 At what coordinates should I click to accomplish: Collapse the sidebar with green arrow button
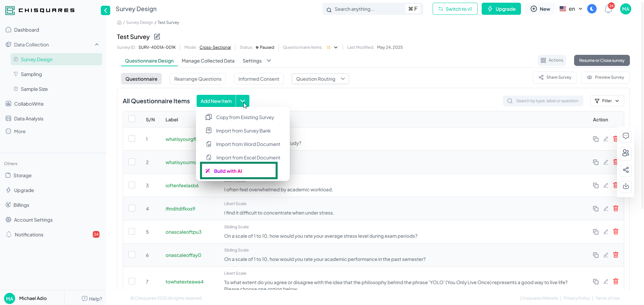(x=106, y=10)
